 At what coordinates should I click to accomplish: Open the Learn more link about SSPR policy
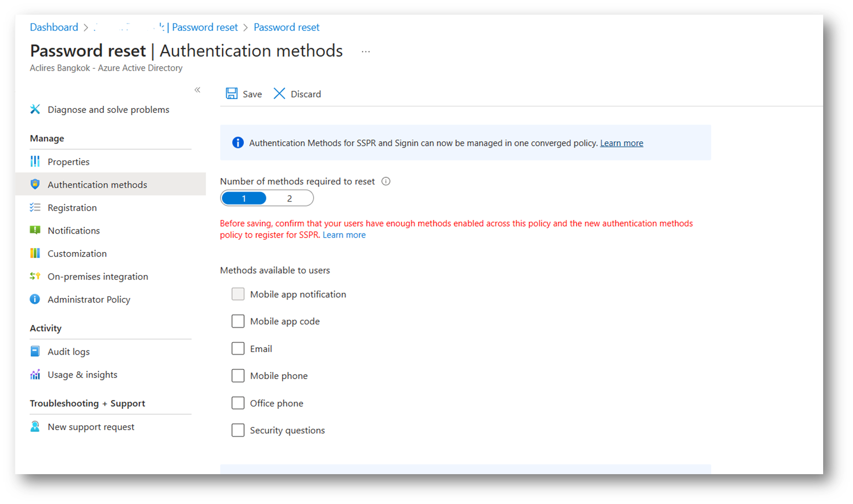tap(344, 235)
